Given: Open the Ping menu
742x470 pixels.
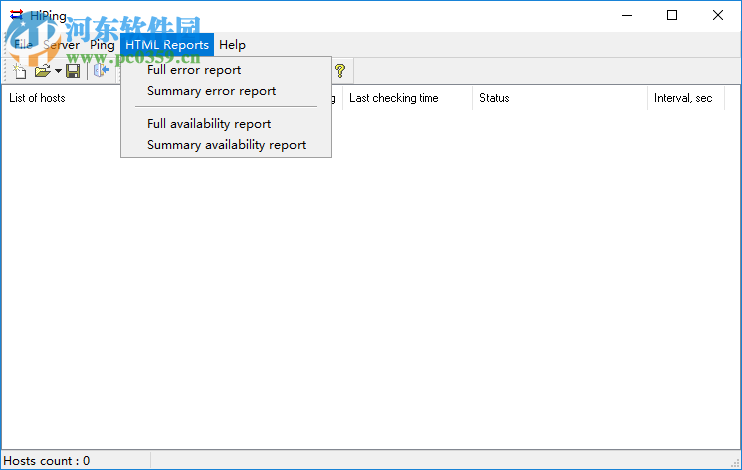Looking at the screenshot, I should click(x=102, y=45).
